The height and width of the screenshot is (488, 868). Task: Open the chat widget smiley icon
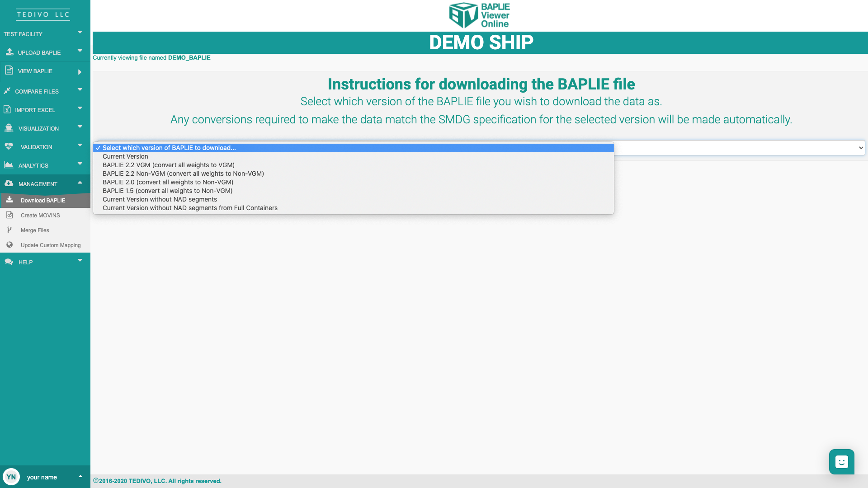pos(841,462)
